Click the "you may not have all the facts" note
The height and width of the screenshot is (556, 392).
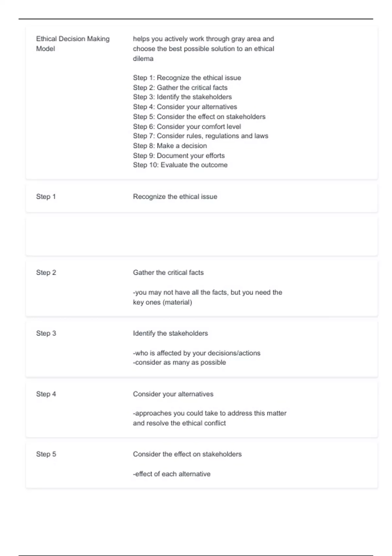[207, 297]
